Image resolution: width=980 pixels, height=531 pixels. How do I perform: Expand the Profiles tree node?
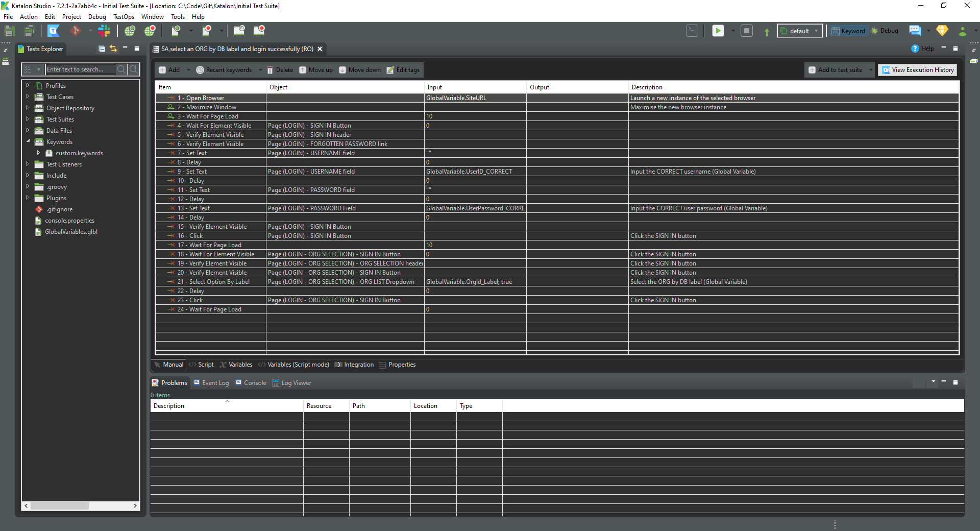[28, 85]
